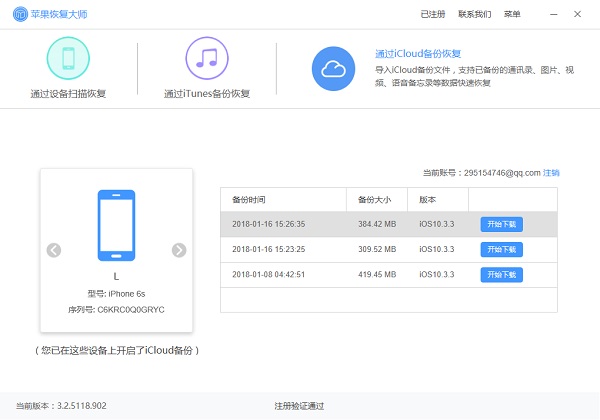
Task: Click the serial number C6KRC0Q0GRYC
Action: [131, 310]
